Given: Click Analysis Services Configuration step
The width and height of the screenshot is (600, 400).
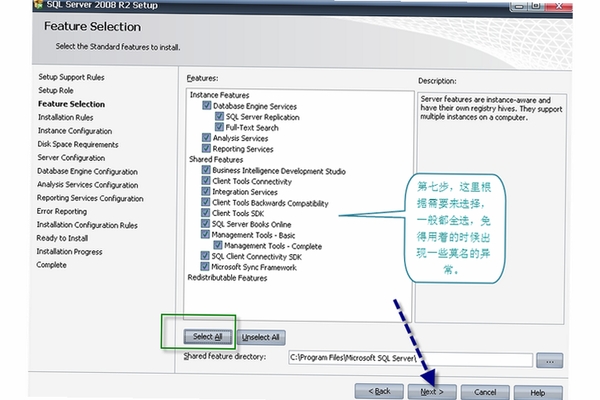Looking at the screenshot, I should pos(88,184).
